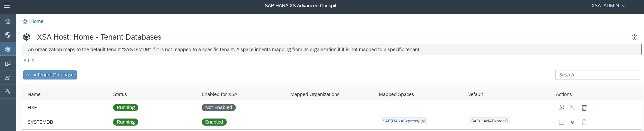644x131 pixels.
Task: Open the wrench maintenance sidebar icon
Action: tap(8, 92)
